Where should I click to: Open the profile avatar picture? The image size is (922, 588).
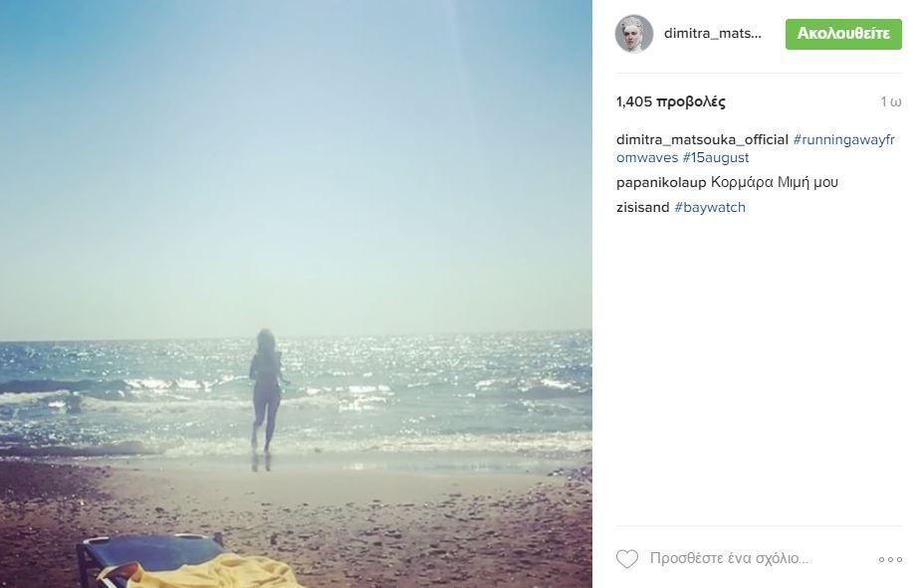point(634,34)
